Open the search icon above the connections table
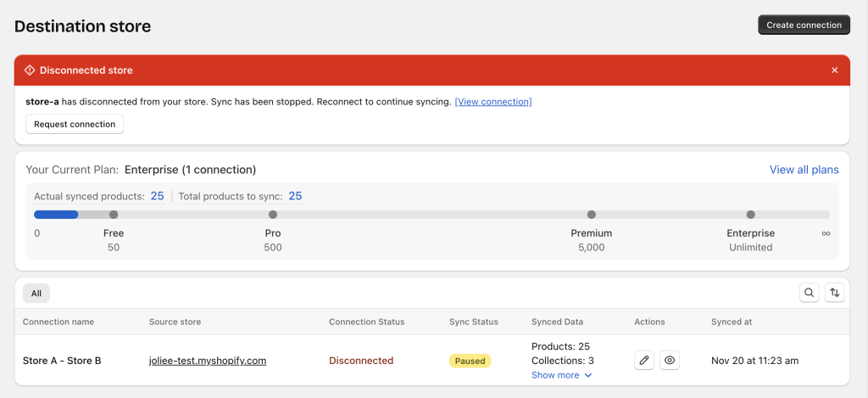The width and height of the screenshot is (868, 398). [810, 293]
